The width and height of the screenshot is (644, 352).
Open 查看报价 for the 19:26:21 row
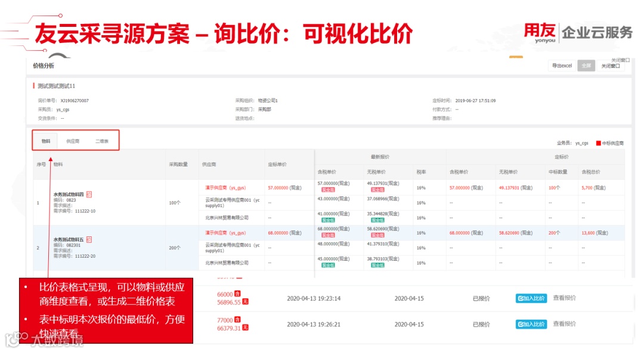click(564, 323)
